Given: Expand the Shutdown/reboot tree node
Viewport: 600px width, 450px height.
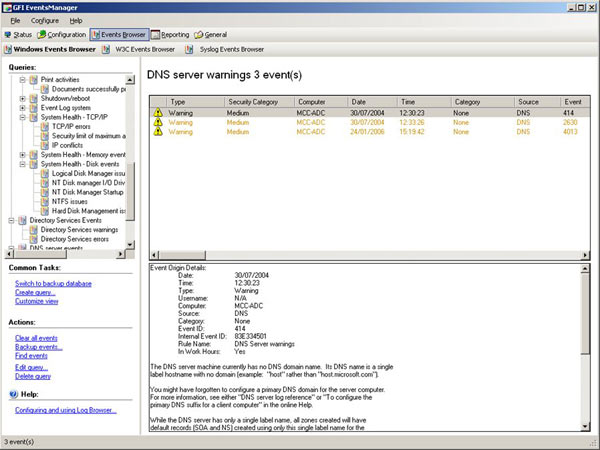Looking at the screenshot, I should (x=23, y=98).
